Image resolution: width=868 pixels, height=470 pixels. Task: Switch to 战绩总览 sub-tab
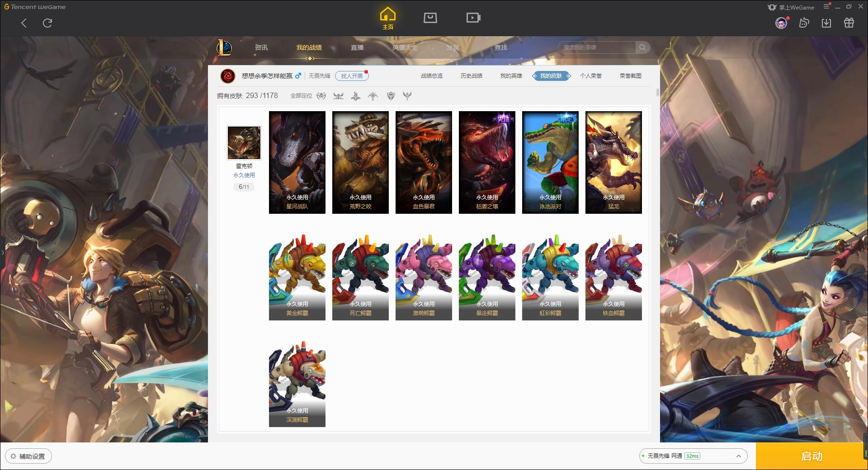432,76
